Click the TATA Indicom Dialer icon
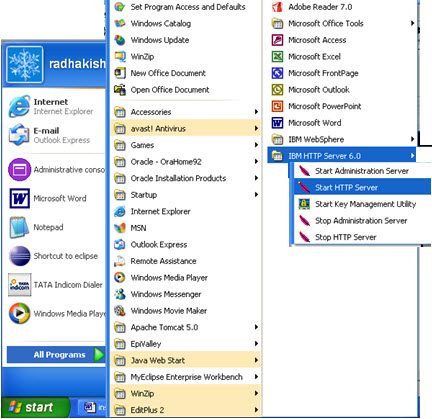The height and width of the screenshot is (419, 432). [20, 285]
